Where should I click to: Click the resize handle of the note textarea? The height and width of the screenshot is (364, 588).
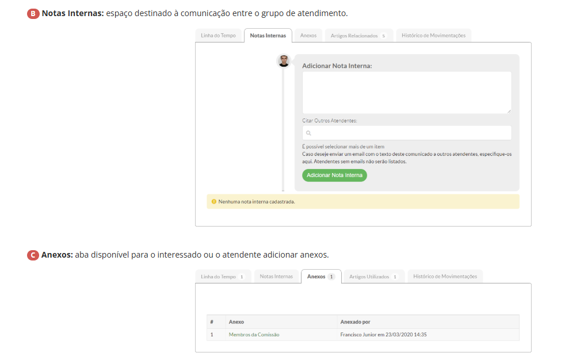509,111
